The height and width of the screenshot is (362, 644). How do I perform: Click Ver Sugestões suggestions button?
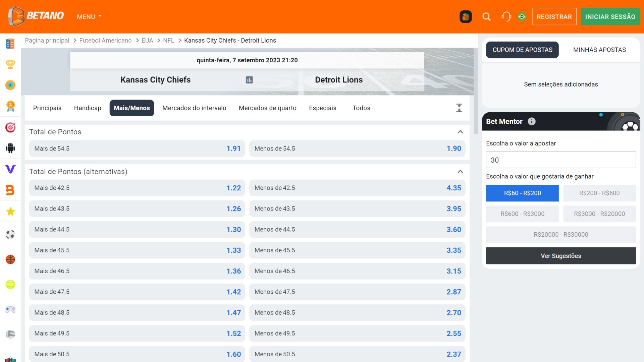[x=561, y=256]
